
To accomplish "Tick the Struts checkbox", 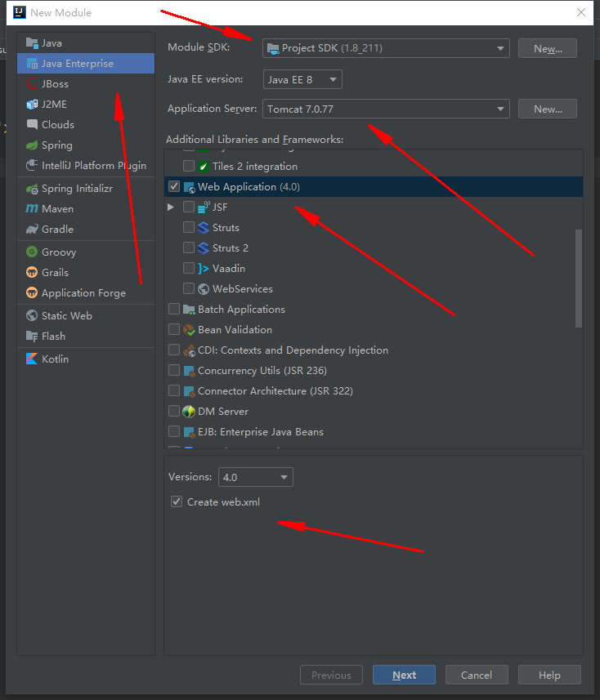I will pos(189,227).
